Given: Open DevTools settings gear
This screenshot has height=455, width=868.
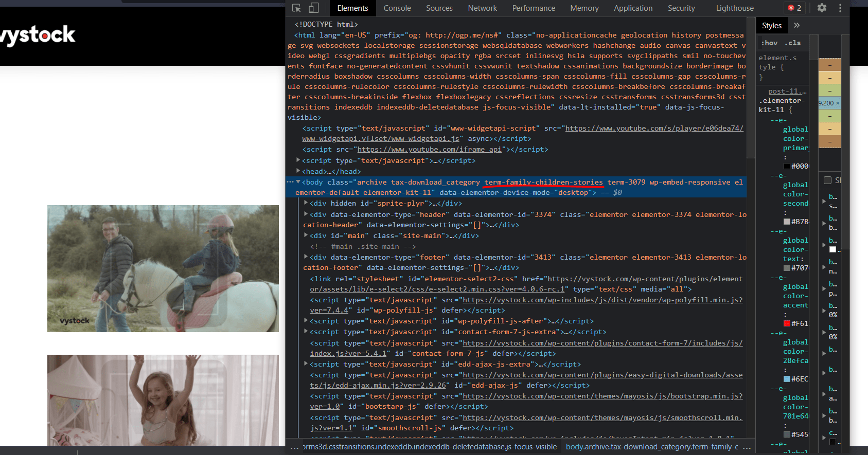Looking at the screenshot, I should pos(822,8).
